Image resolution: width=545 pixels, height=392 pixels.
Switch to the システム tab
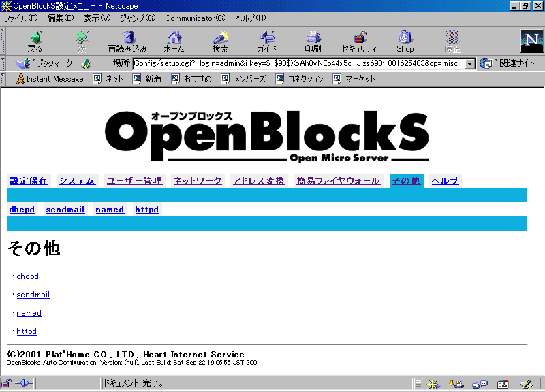[x=77, y=181]
